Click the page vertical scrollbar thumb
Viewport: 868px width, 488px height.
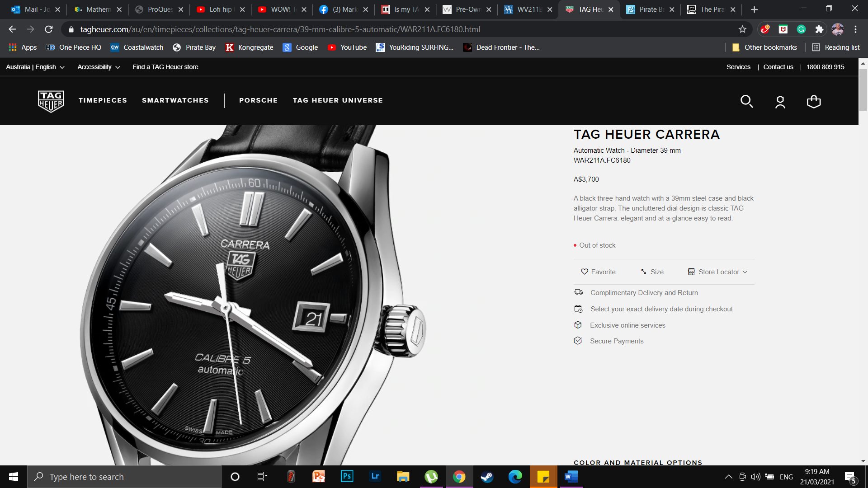click(863, 90)
